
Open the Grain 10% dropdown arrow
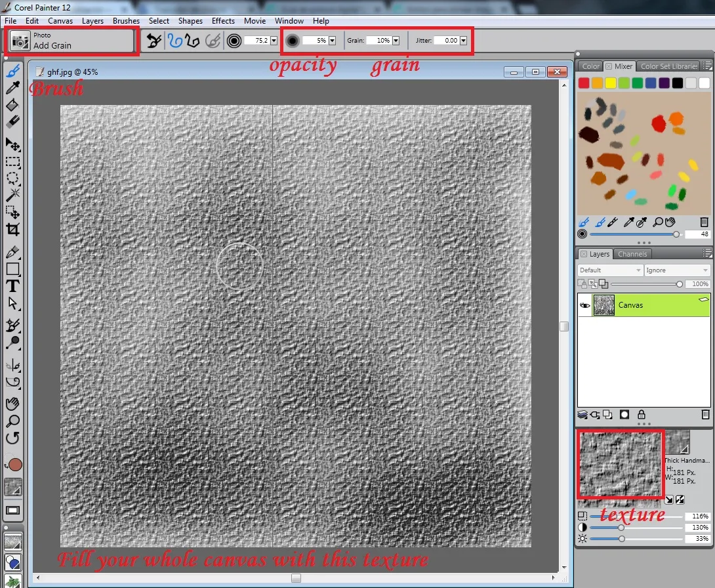coord(396,41)
